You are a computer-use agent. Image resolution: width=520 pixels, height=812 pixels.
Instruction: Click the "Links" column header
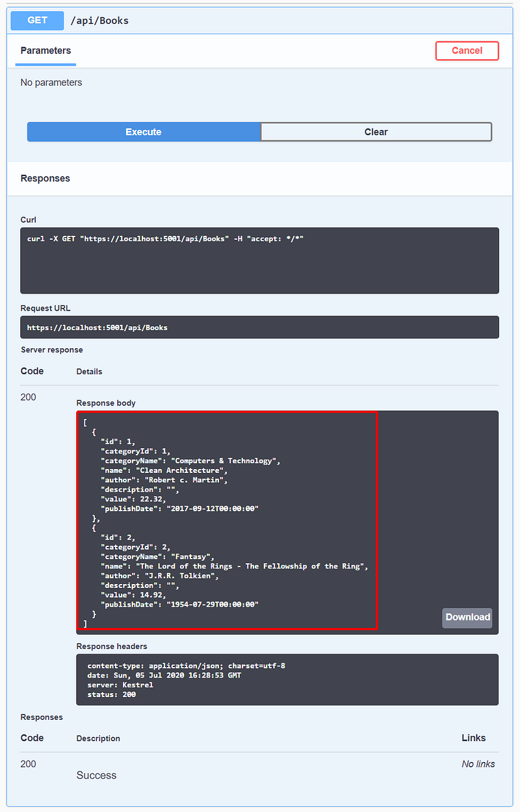pos(474,737)
